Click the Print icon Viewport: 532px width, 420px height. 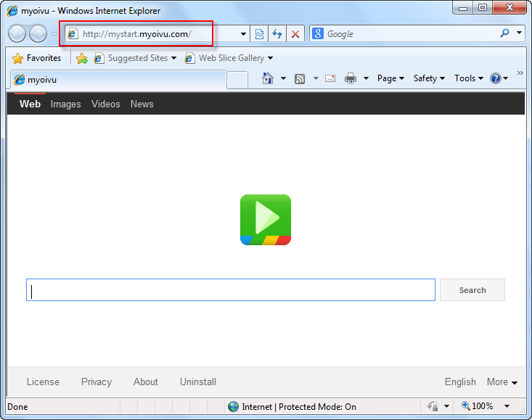coord(351,78)
